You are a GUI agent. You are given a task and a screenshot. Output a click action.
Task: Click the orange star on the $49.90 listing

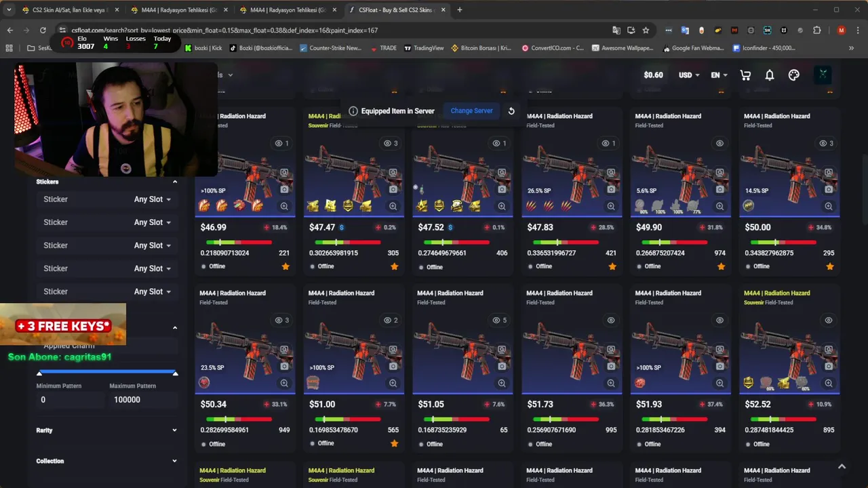[721, 266]
